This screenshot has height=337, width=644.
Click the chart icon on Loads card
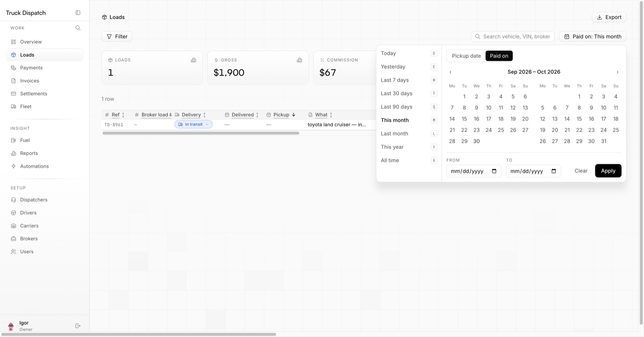point(194,60)
